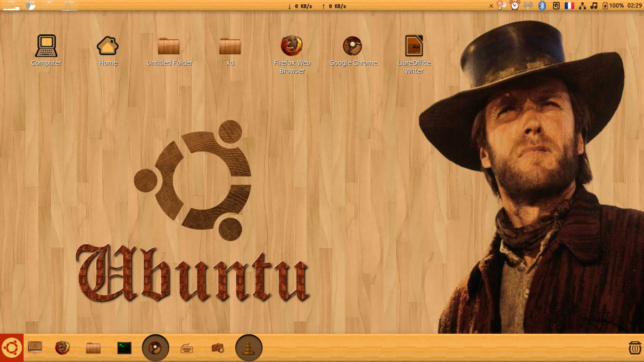Switch to Chrome in the bottom dock
This screenshot has width=644, height=362.
tap(156, 348)
